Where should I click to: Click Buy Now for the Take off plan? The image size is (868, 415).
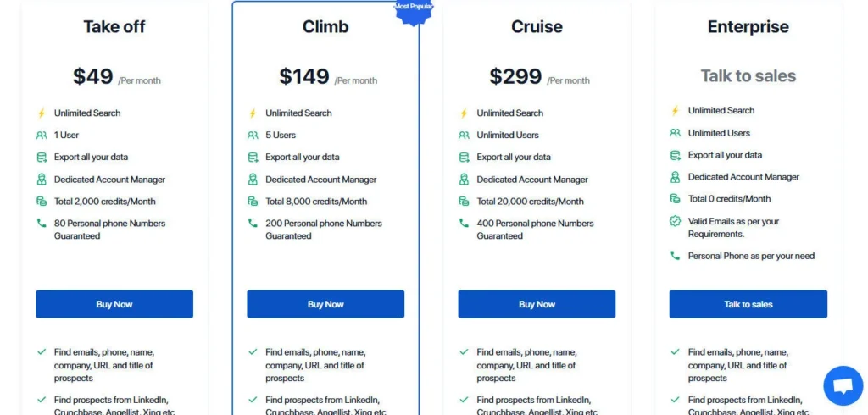point(114,304)
